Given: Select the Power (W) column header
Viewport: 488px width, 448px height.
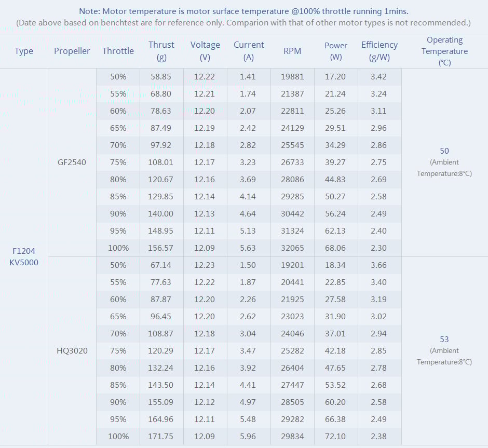Looking at the screenshot, I should tap(336, 51).
